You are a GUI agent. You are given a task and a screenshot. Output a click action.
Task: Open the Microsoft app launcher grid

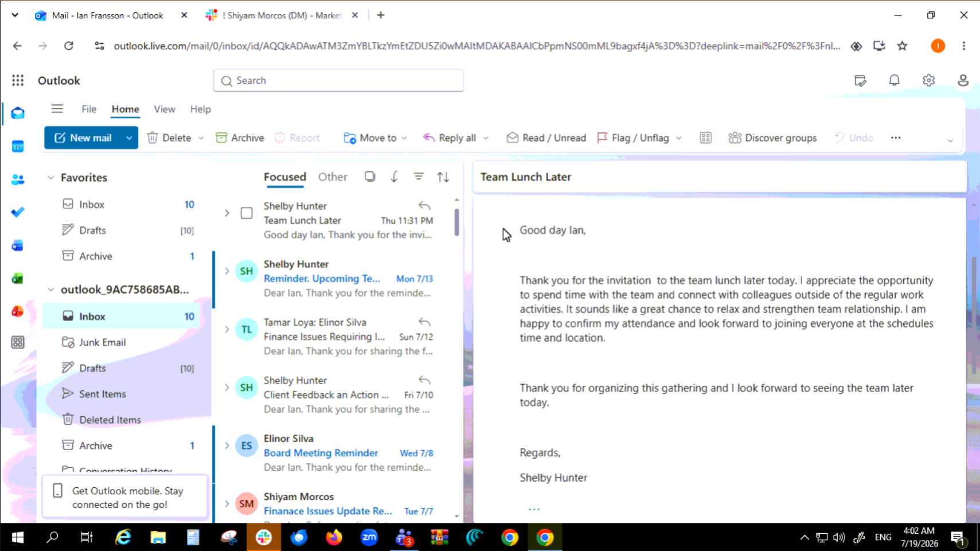pyautogui.click(x=18, y=80)
